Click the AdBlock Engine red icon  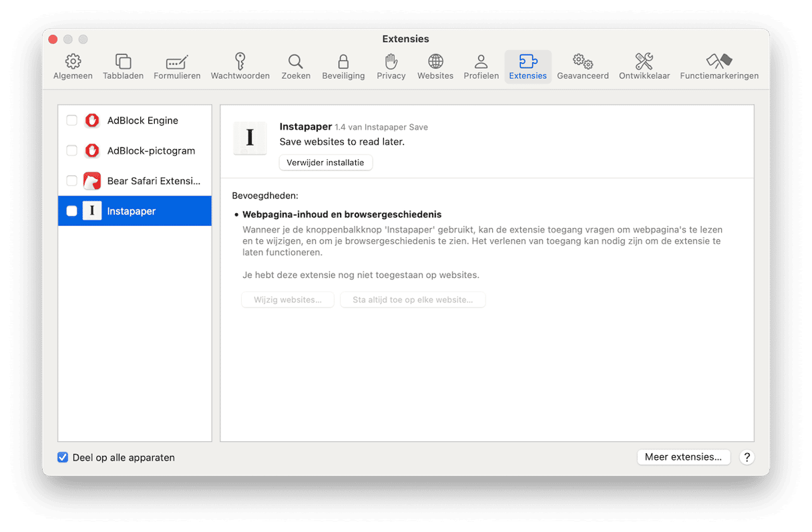click(x=92, y=120)
